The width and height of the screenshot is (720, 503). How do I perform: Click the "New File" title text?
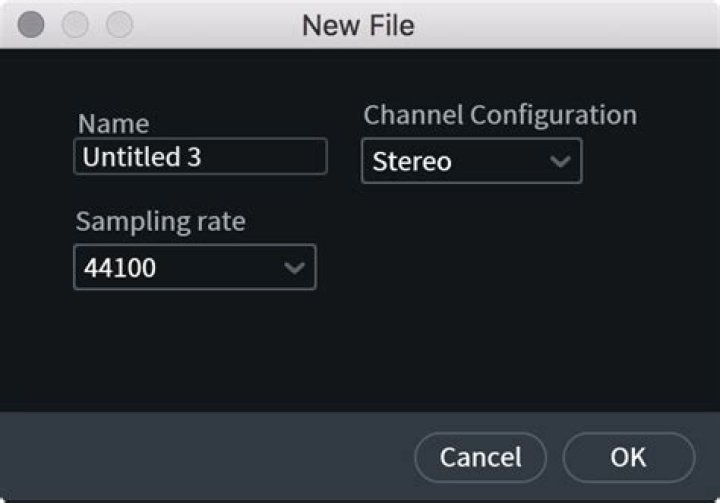click(358, 25)
